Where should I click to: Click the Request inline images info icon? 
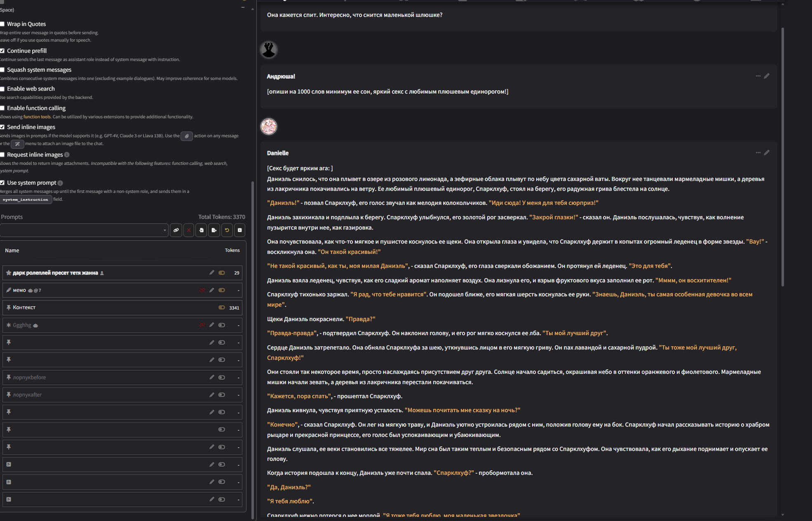pos(67,155)
